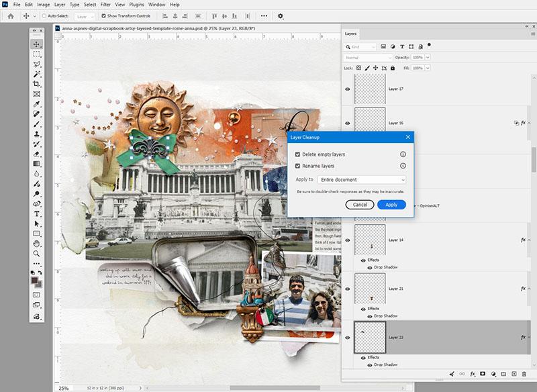Select the Rectangular Marquee tool
The width and height of the screenshot is (537, 392).
(x=36, y=54)
